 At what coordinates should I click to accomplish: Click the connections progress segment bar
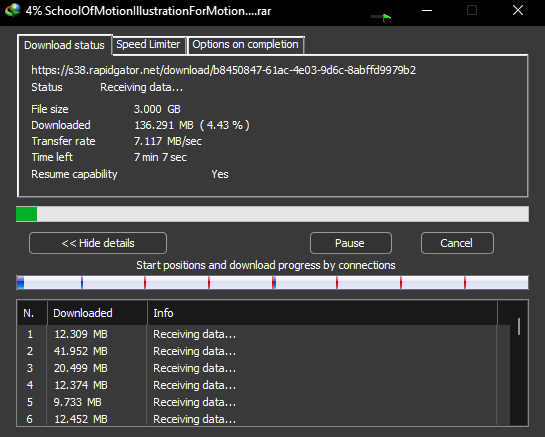click(x=272, y=282)
